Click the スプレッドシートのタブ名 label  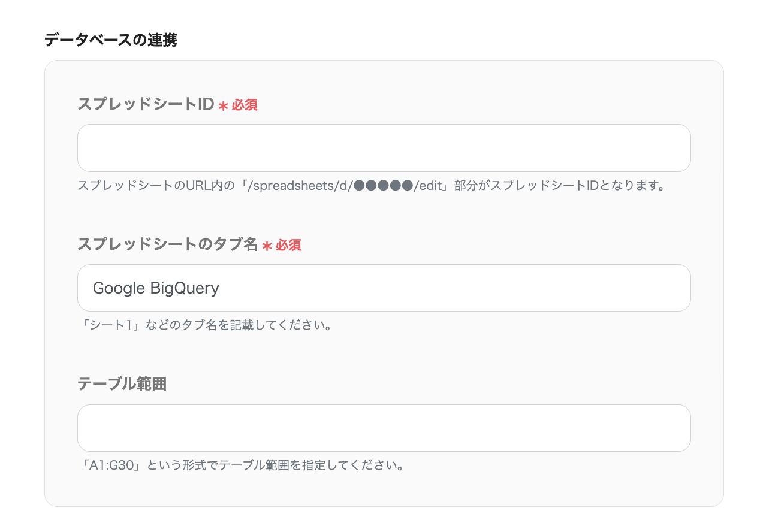coord(167,244)
